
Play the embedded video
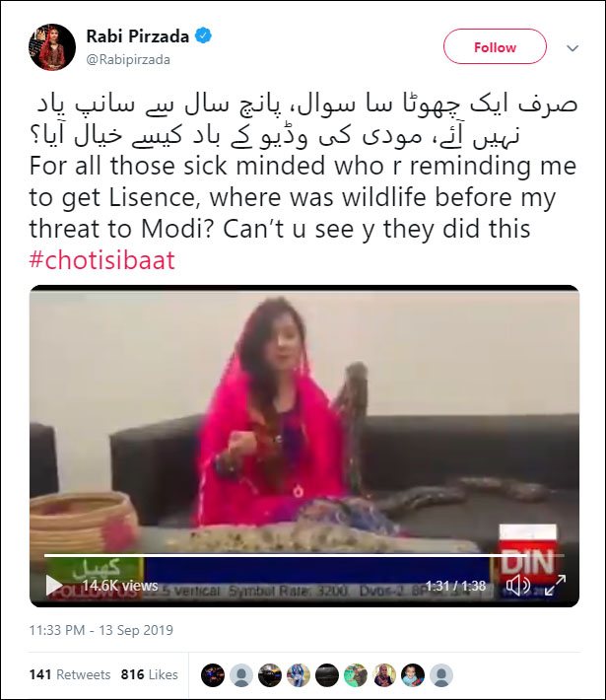point(54,586)
